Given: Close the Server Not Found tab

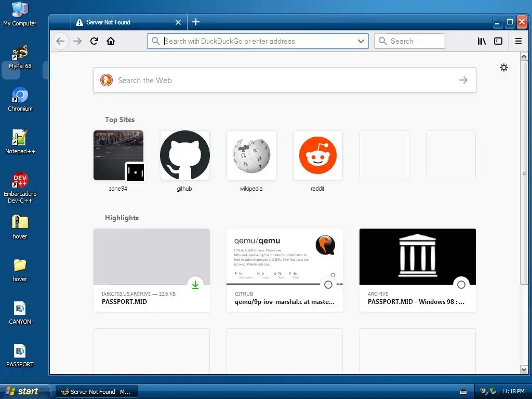Looking at the screenshot, I should tap(178, 22).
